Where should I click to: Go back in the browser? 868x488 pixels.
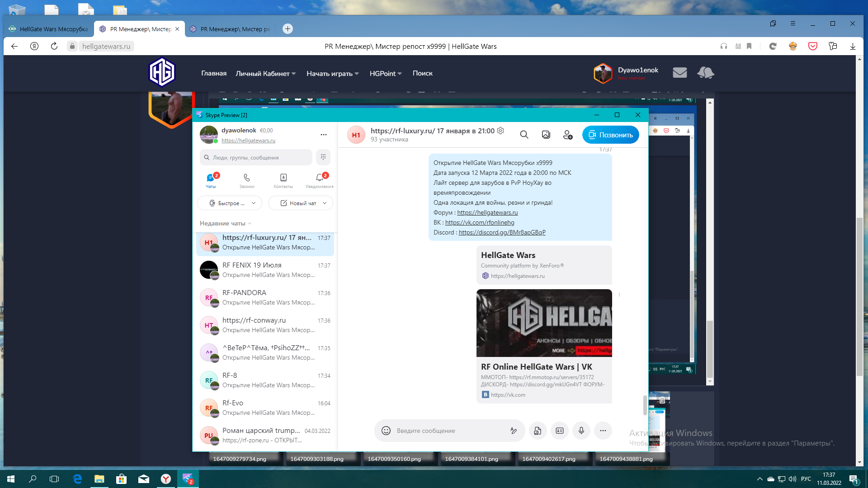(14, 46)
